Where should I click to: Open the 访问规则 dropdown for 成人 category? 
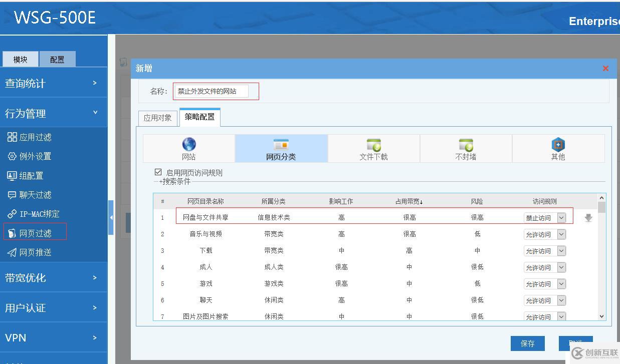pyautogui.click(x=562, y=267)
